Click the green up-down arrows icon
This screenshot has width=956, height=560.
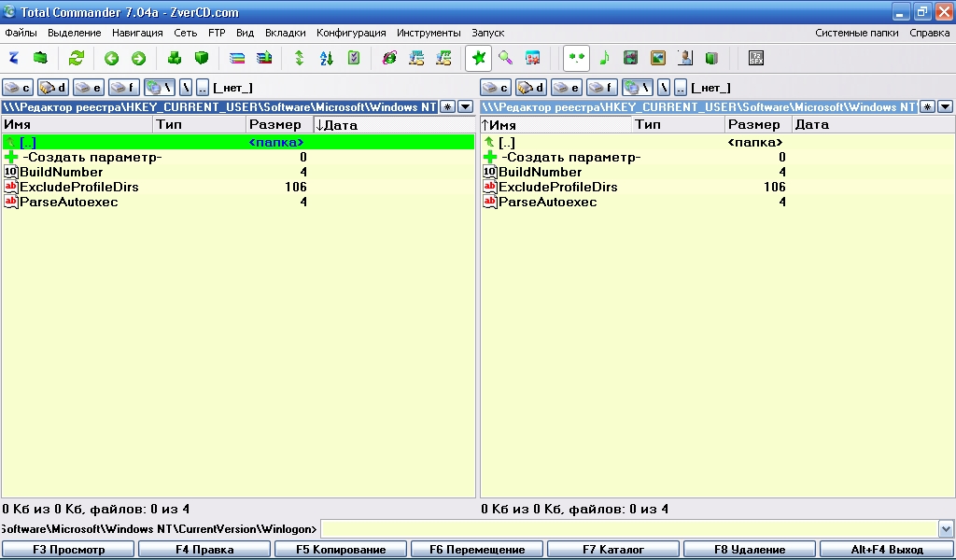300,58
